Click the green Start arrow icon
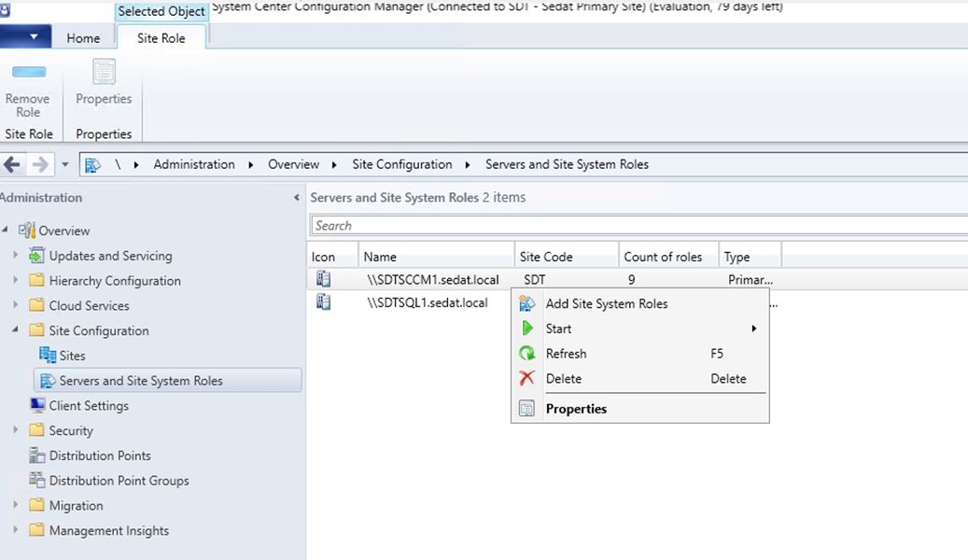 [527, 329]
